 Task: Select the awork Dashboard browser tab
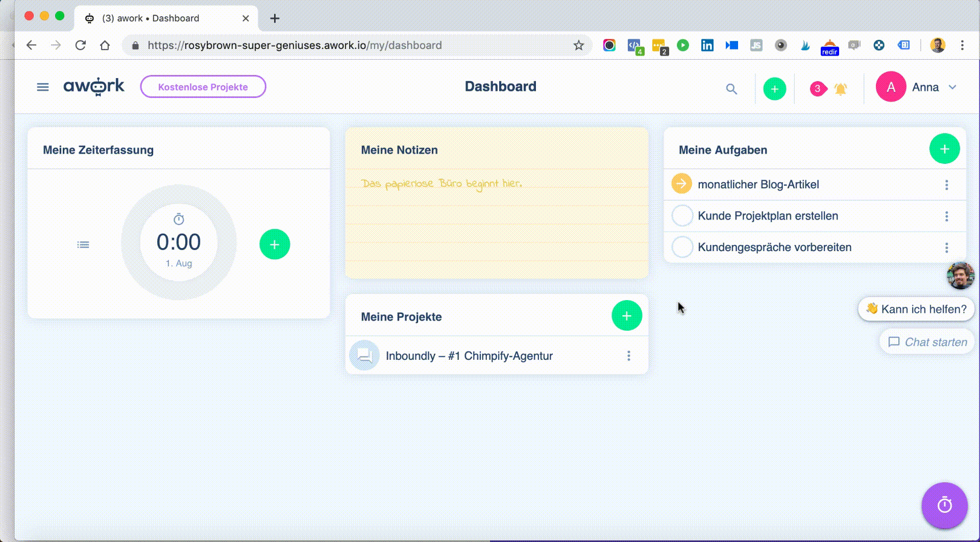[x=166, y=18]
